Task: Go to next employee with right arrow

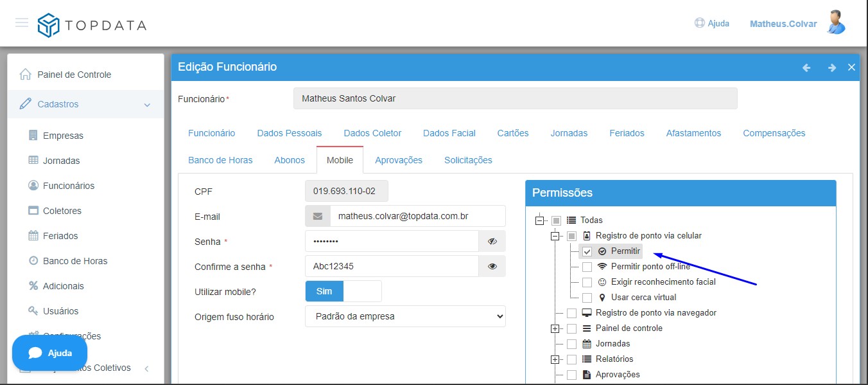Action: 831,67
